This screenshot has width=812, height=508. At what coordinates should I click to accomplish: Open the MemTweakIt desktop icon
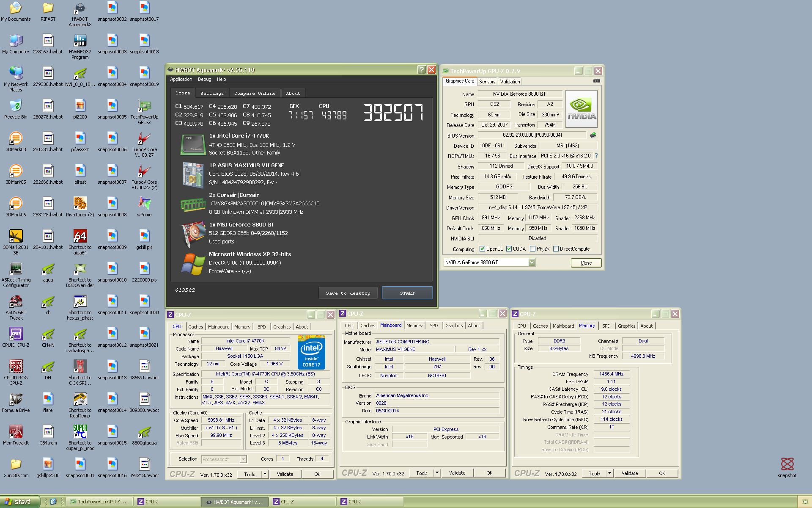[16, 435]
